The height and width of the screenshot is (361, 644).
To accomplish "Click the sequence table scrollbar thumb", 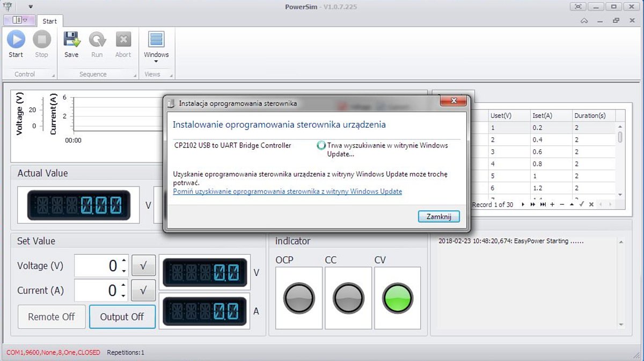I will (620, 137).
